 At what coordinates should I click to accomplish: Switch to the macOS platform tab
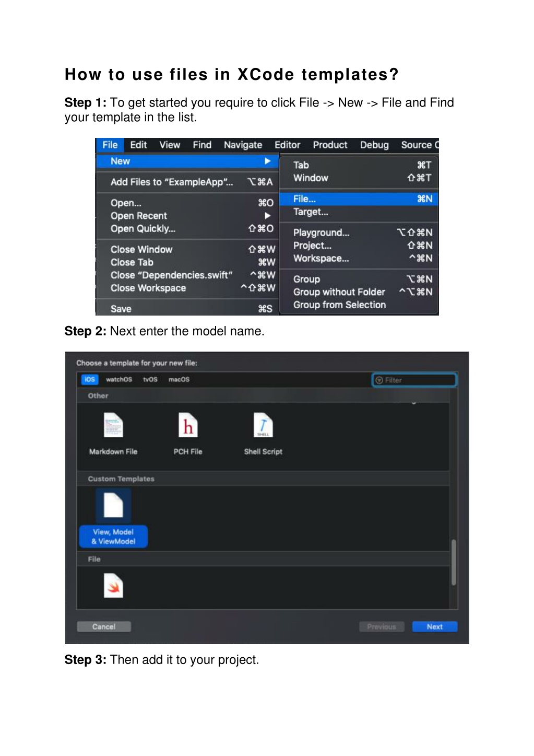coord(179,379)
